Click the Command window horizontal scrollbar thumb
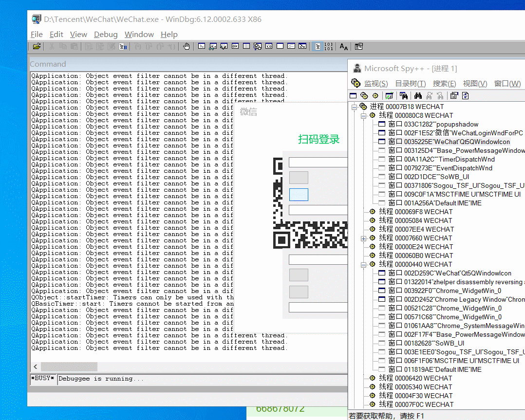 pos(69,366)
